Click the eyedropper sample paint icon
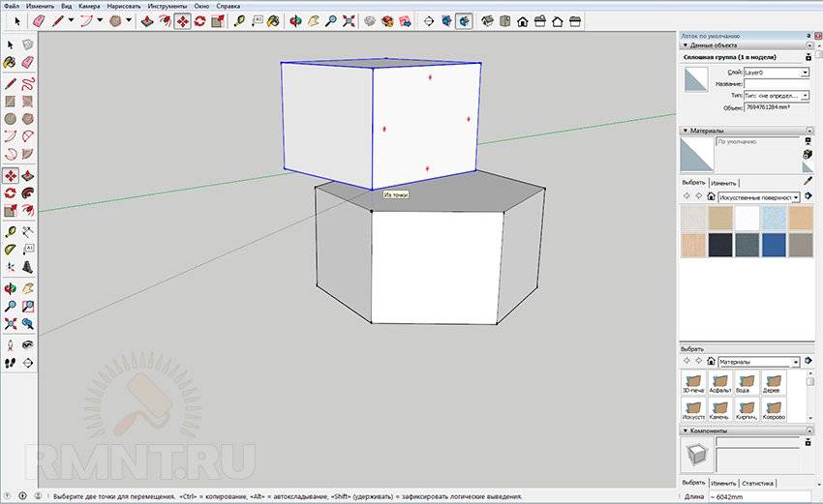This screenshot has width=823, height=504. point(808,181)
